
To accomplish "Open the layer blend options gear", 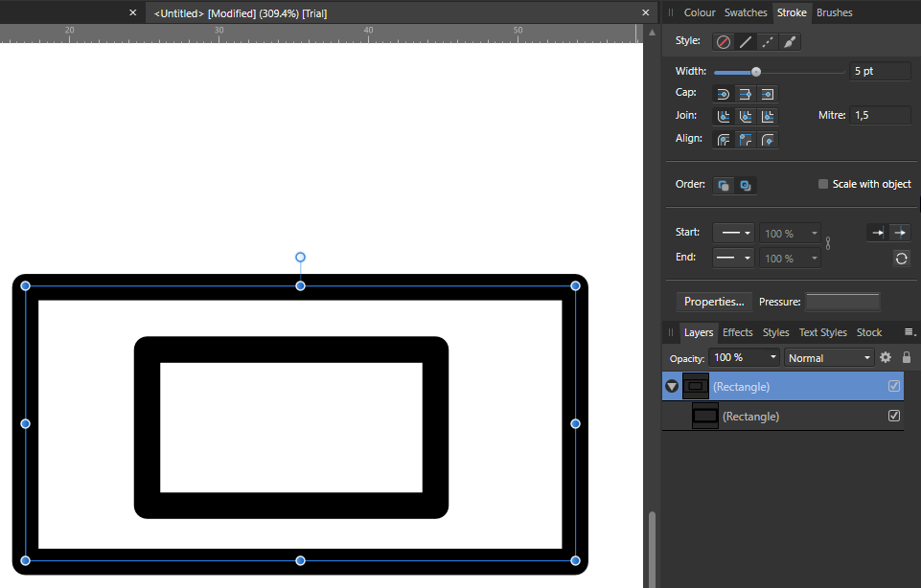I will click(x=886, y=357).
